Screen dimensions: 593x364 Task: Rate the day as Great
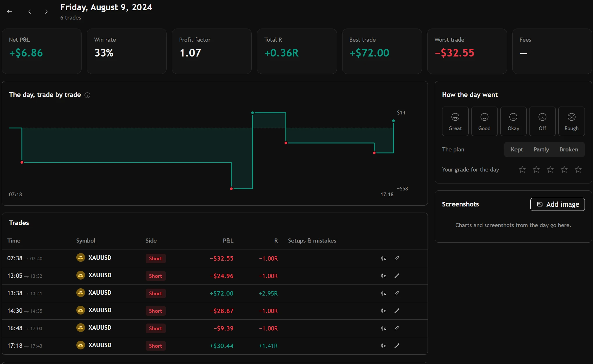[x=455, y=121]
